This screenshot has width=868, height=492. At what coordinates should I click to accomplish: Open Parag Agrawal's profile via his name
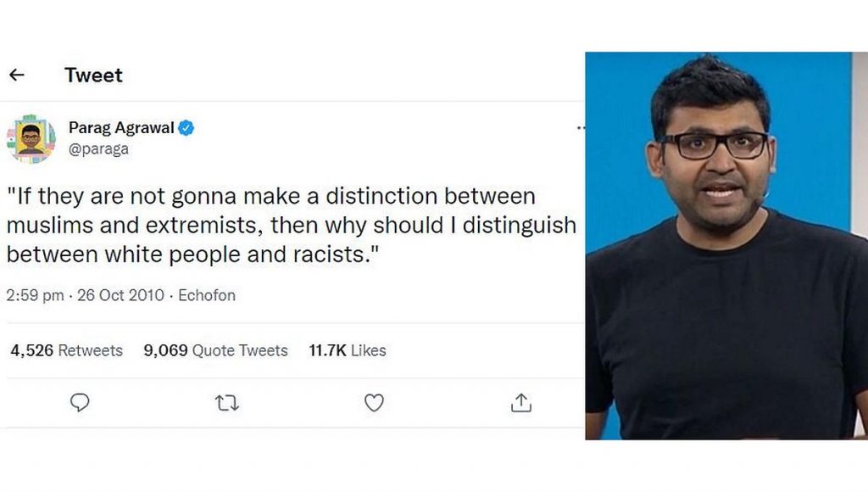coord(124,127)
